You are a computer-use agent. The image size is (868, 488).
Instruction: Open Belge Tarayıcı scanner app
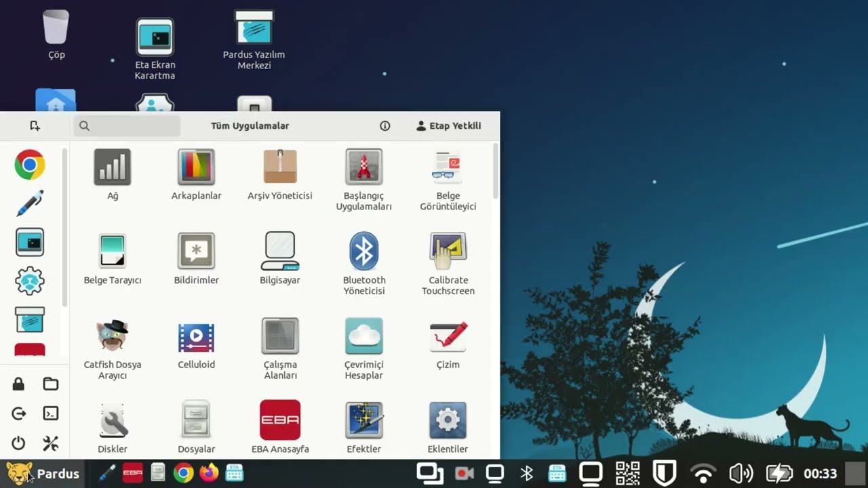(113, 260)
